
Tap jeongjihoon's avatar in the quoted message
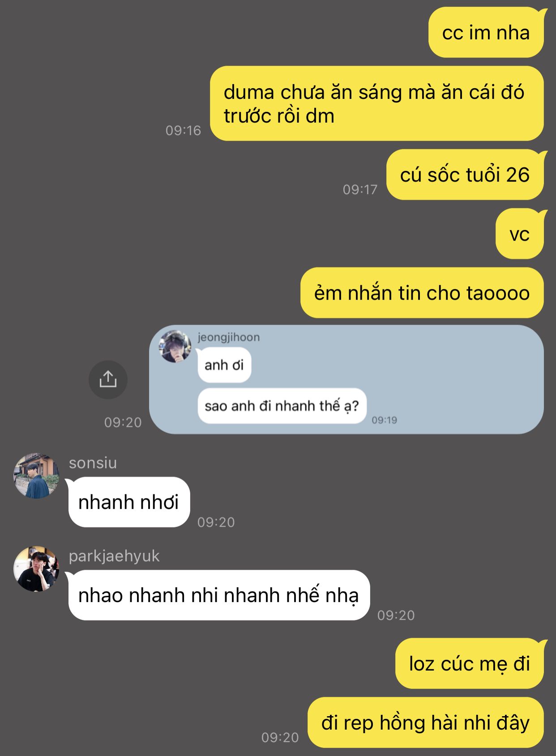[175, 346]
